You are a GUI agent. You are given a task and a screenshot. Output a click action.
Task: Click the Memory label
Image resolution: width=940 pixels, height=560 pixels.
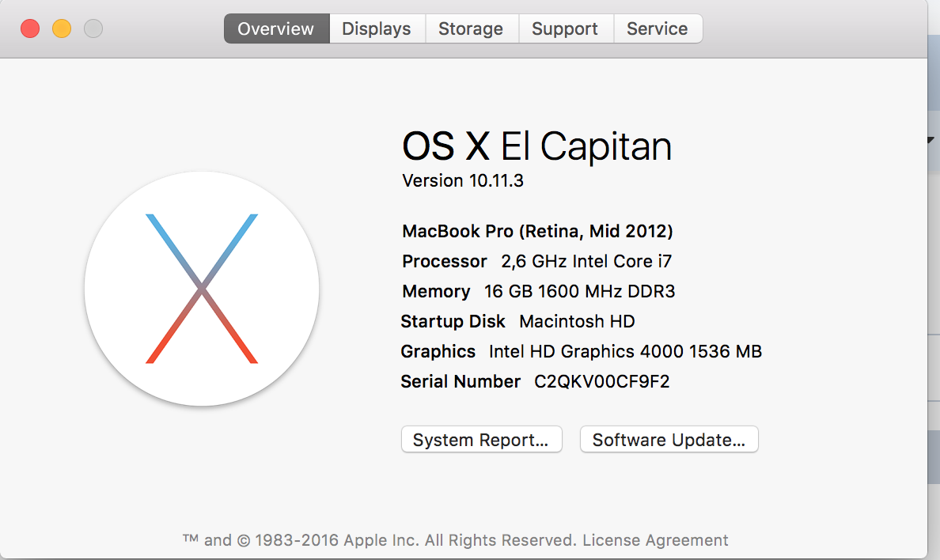point(436,291)
